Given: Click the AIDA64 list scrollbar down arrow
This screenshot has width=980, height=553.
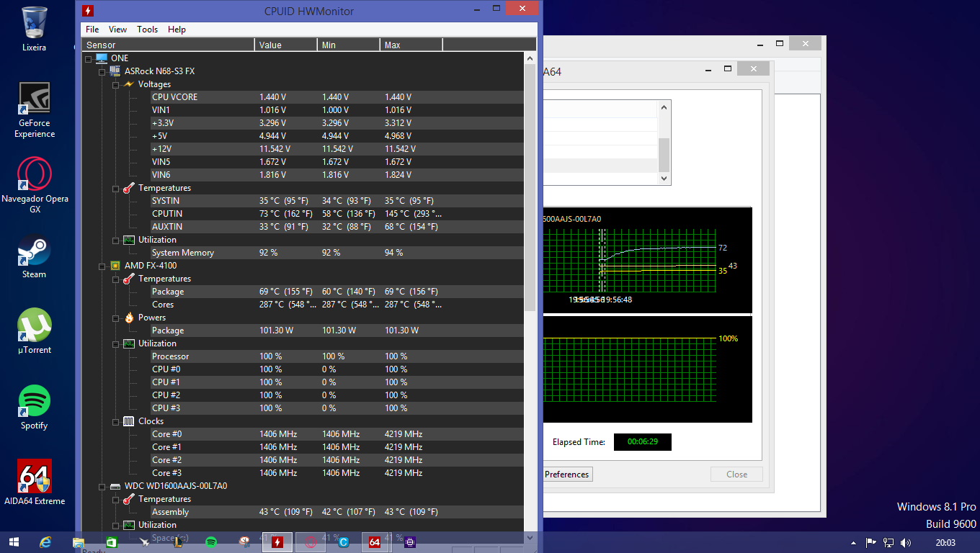Looking at the screenshot, I should point(664,178).
